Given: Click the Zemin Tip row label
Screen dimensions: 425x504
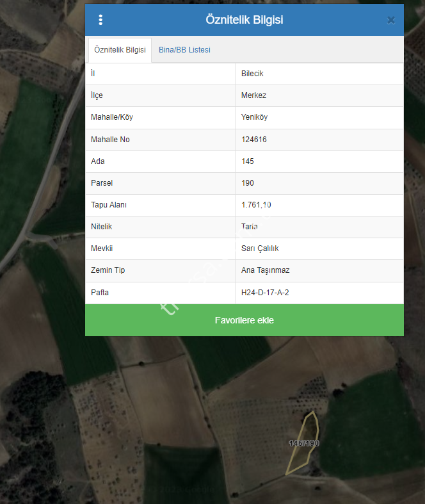Looking at the screenshot, I should (x=108, y=270).
